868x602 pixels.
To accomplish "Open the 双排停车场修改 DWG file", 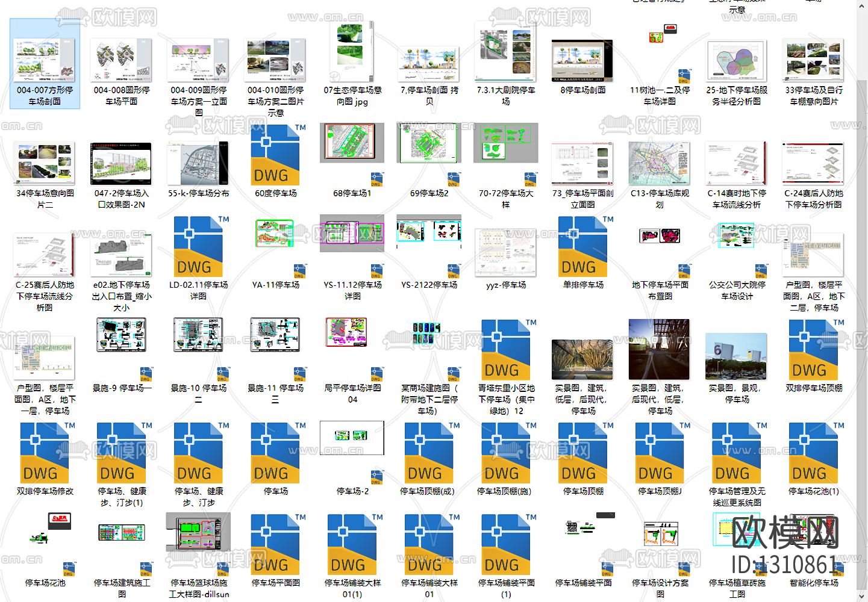I will pos(43,453).
